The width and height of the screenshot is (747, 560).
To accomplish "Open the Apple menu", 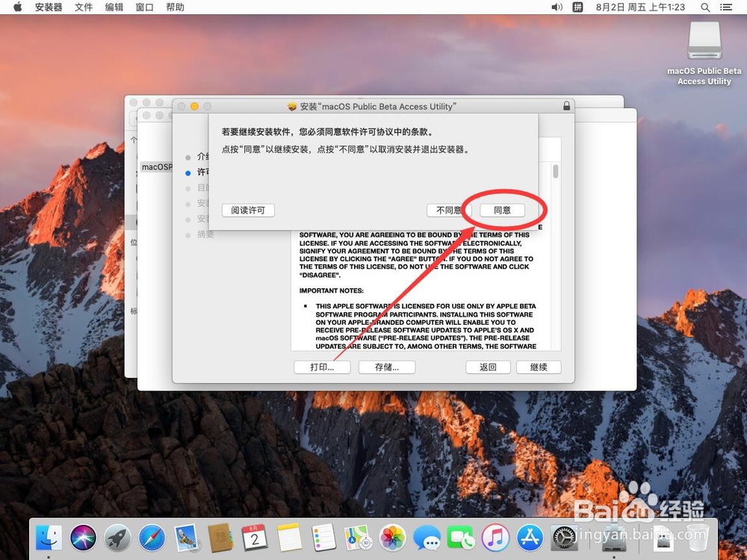I will [x=18, y=7].
